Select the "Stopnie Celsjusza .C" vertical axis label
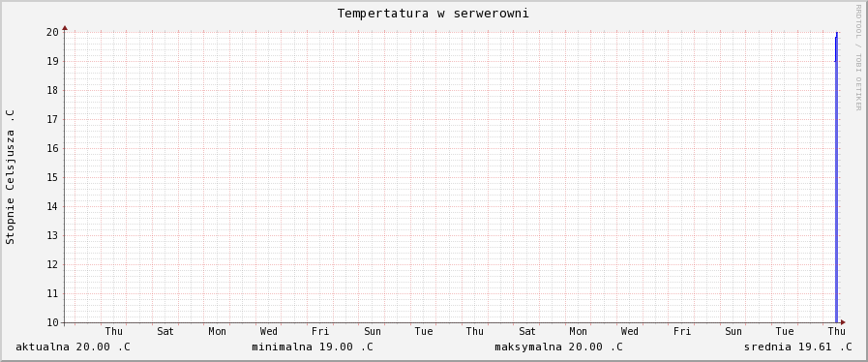The height and width of the screenshot is (362, 868). [10, 177]
